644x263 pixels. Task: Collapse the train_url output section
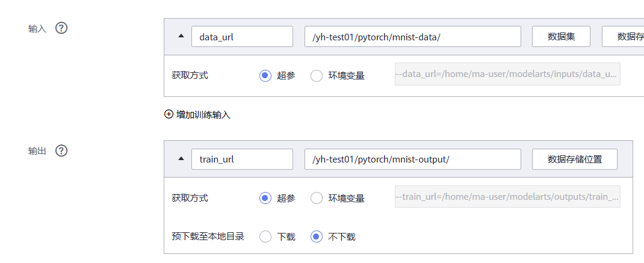[181, 159]
